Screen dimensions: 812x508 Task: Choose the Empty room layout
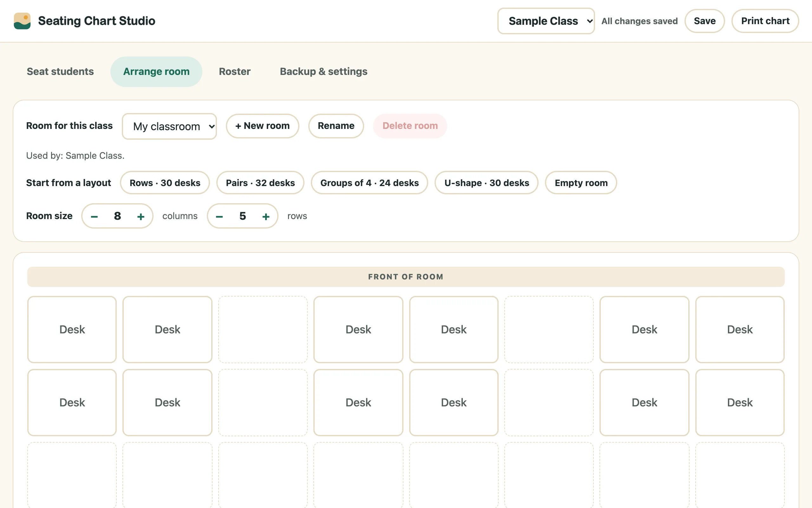point(581,183)
